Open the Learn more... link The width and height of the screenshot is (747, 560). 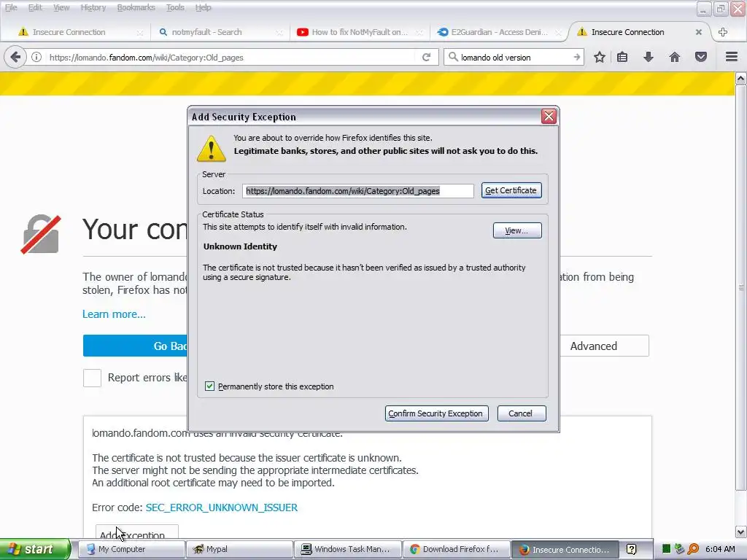point(114,314)
